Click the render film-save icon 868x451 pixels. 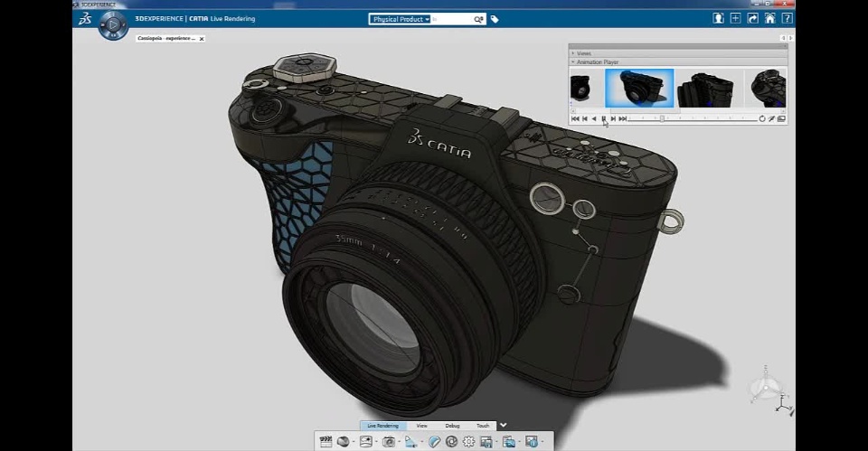click(x=486, y=441)
